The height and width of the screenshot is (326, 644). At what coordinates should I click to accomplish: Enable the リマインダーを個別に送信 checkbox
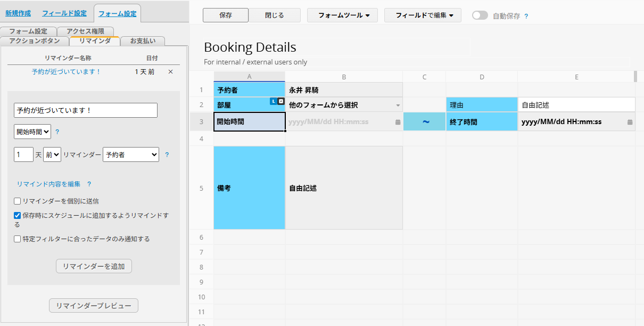point(18,201)
